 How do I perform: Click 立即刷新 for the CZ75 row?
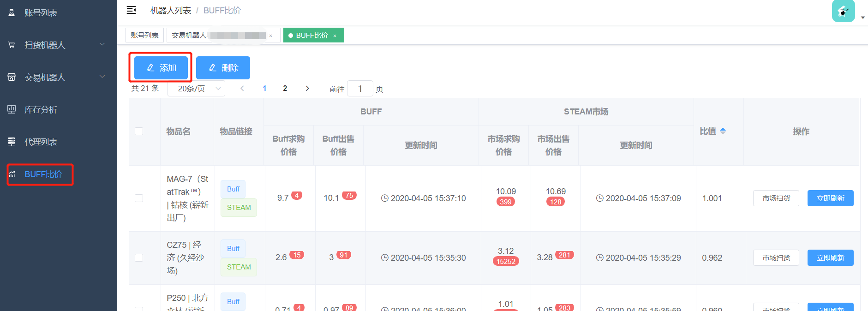(830, 257)
